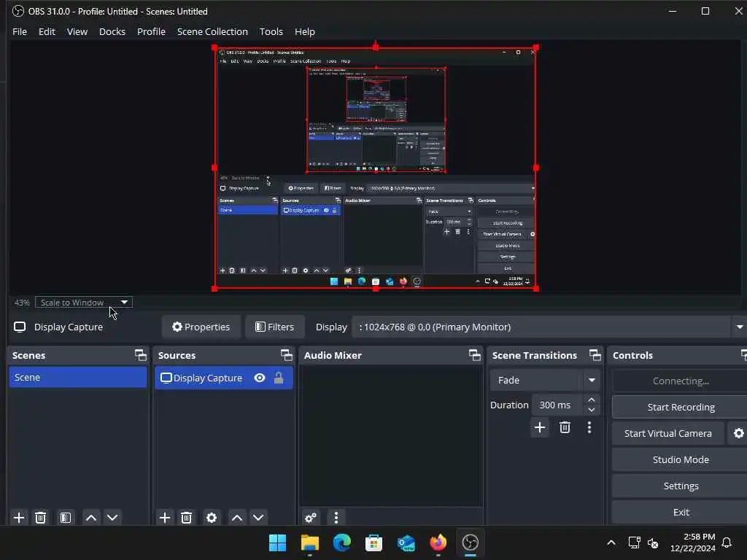Image resolution: width=747 pixels, height=560 pixels.
Task: Click the Connecting... button
Action: click(681, 381)
